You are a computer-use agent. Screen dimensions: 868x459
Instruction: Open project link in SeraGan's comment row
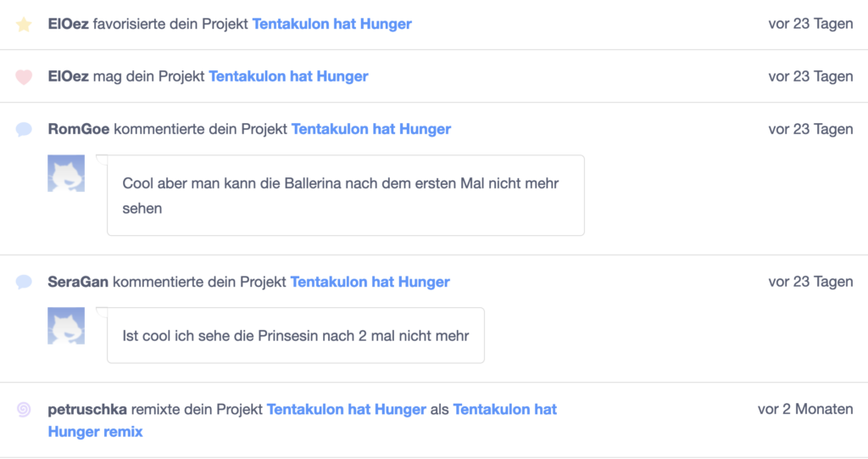pyautogui.click(x=370, y=282)
